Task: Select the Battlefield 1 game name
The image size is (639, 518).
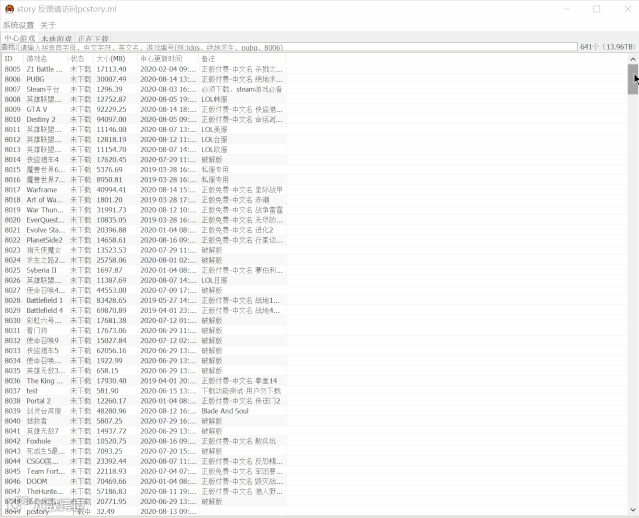Action: tap(44, 300)
